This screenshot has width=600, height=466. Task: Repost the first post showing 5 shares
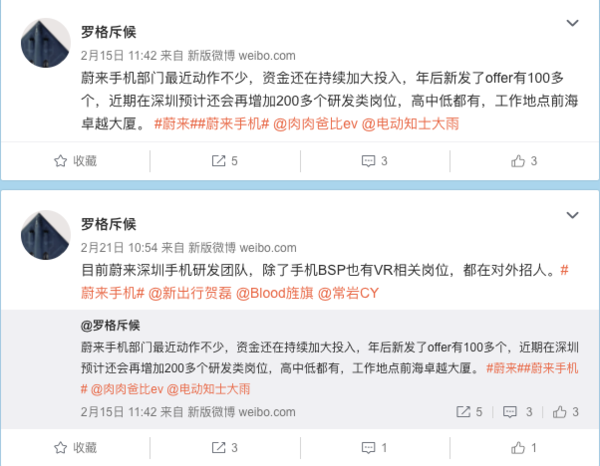click(x=225, y=161)
